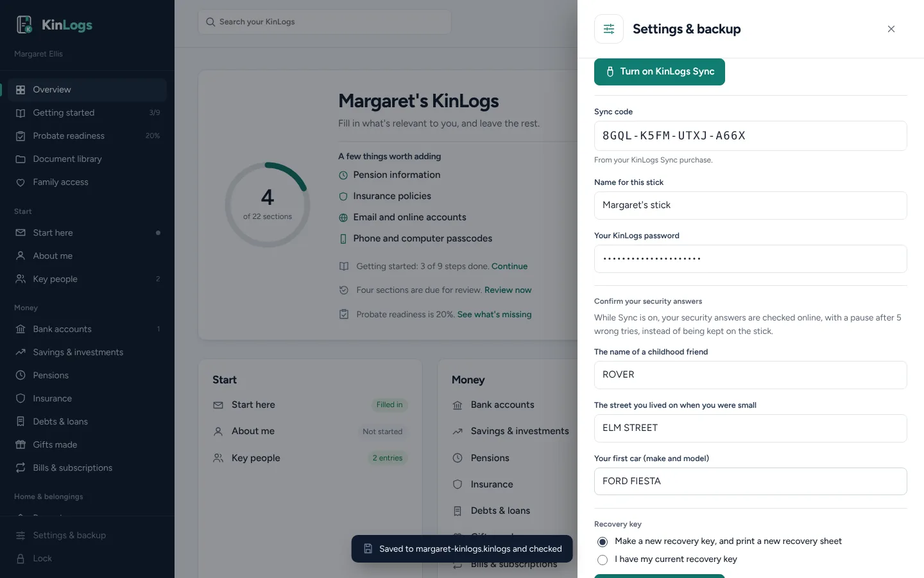Click Turn on KinLogs Sync button
Screen dimensions: 924x578
click(660, 72)
